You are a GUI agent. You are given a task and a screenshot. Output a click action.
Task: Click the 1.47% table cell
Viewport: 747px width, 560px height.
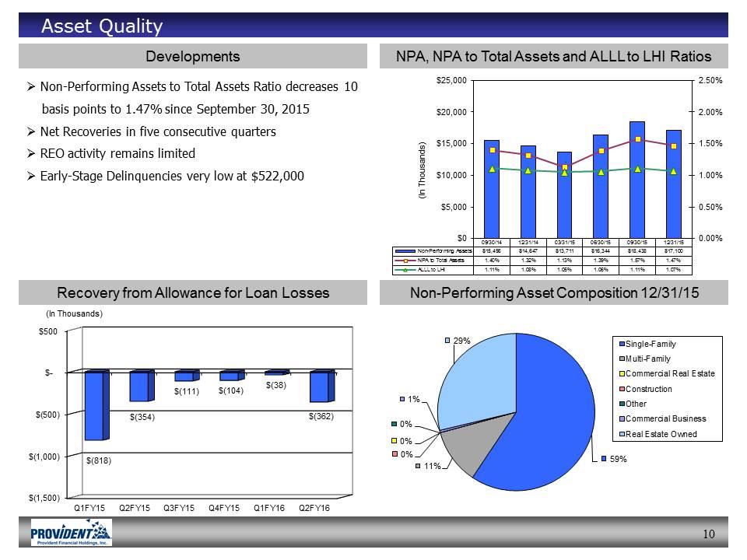pyautogui.click(x=674, y=261)
